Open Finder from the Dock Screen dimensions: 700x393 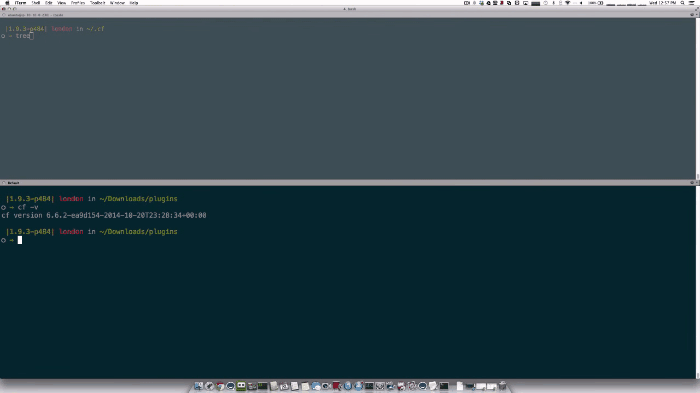click(199, 386)
